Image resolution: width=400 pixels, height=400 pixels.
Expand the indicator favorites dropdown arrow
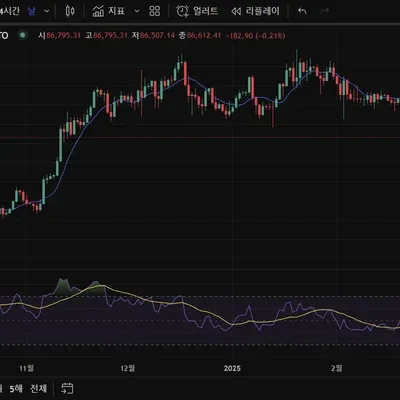[137, 11]
